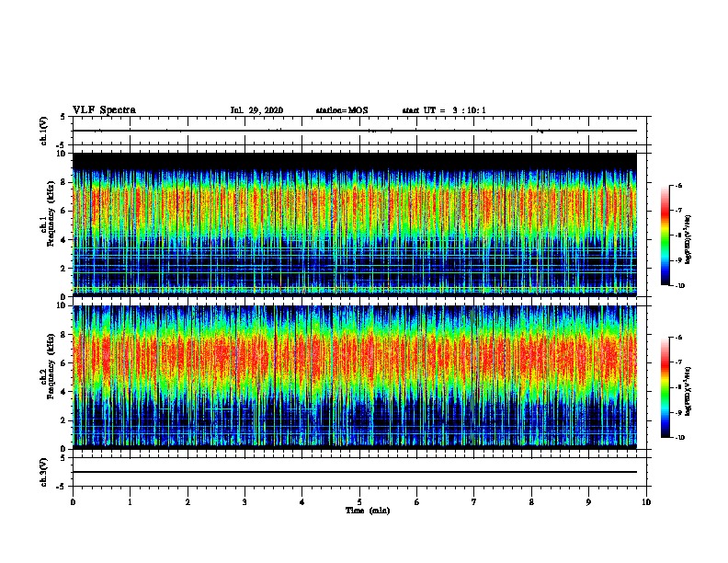Click inside the ch.2 spectrogram panel
Image resolution: width=728 pixels, height=563 pixels.
tap(355, 377)
